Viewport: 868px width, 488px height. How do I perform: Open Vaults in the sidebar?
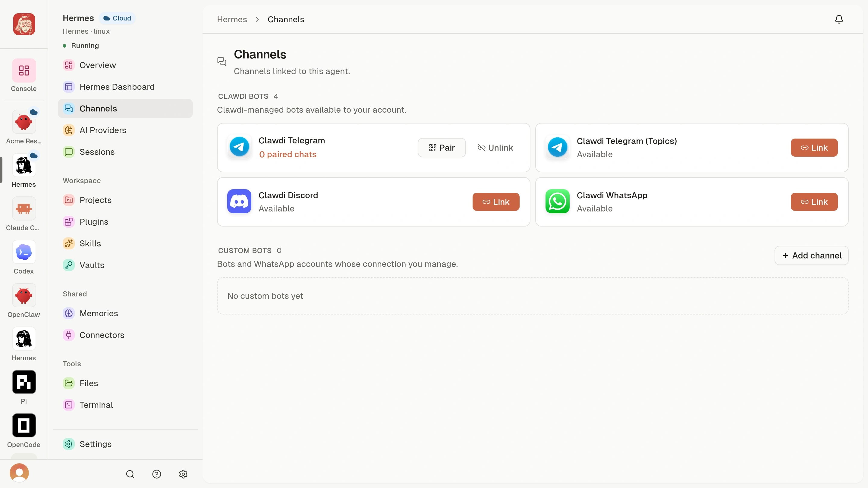point(125,265)
